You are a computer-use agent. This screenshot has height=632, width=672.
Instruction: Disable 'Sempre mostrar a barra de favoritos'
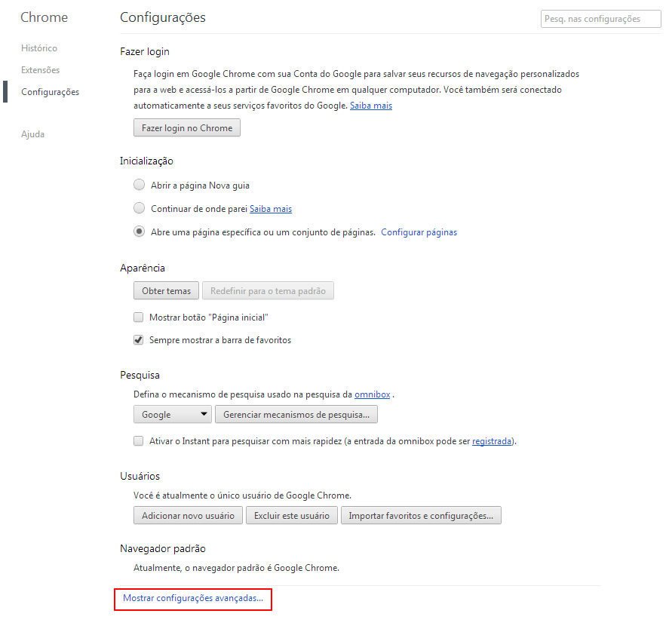(x=139, y=340)
